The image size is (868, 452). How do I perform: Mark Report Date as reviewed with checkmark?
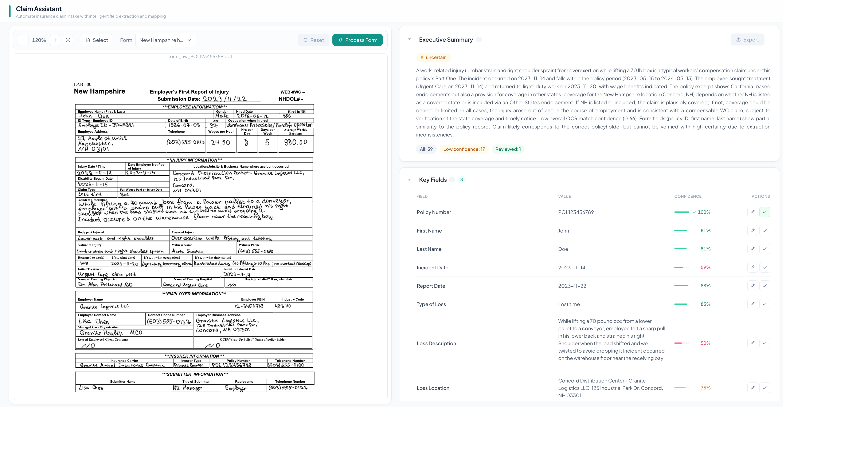(765, 286)
